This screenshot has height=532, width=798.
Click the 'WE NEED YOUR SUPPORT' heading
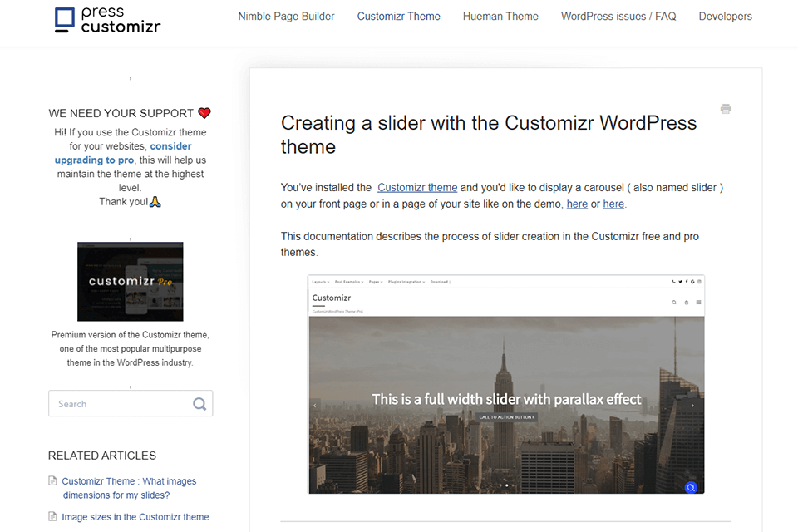tap(121, 113)
